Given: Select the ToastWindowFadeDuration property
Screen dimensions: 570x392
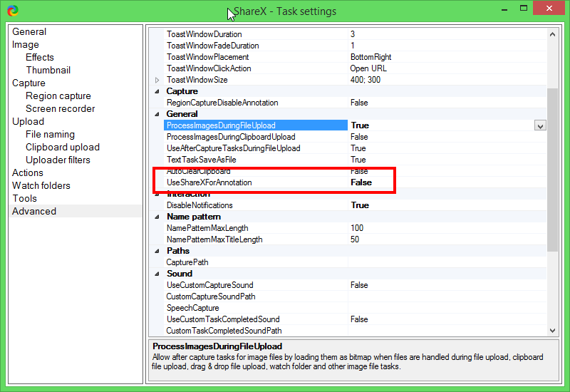Looking at the screenshot, I should pyautogui.click(x=212, y=46).
